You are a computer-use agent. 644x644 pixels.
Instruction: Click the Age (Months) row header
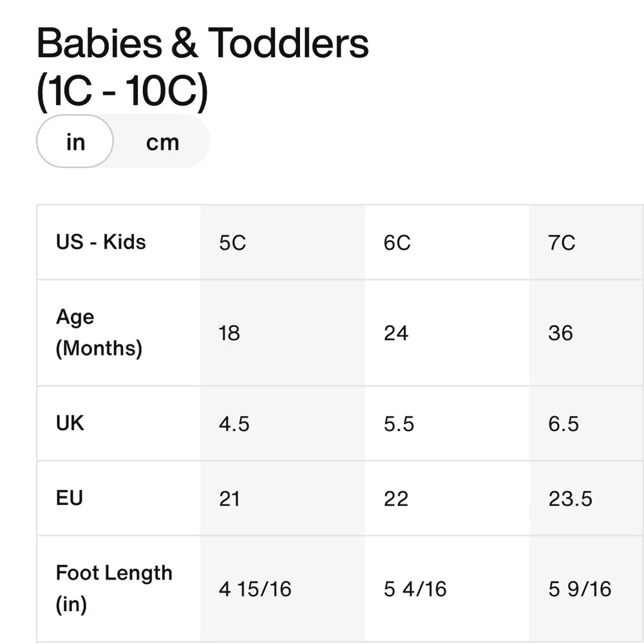coord(118,333)
